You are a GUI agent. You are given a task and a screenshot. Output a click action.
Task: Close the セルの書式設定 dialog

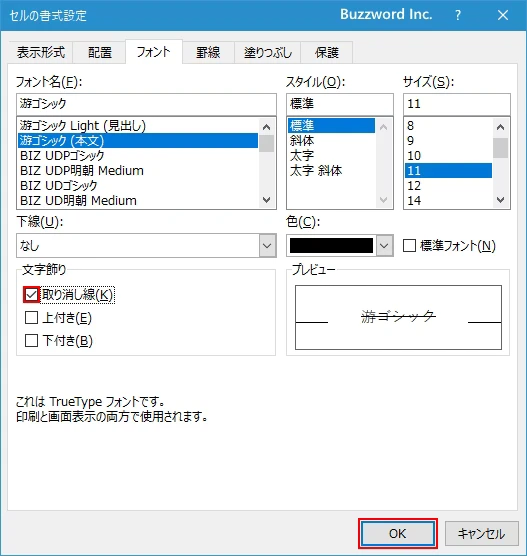503,15
